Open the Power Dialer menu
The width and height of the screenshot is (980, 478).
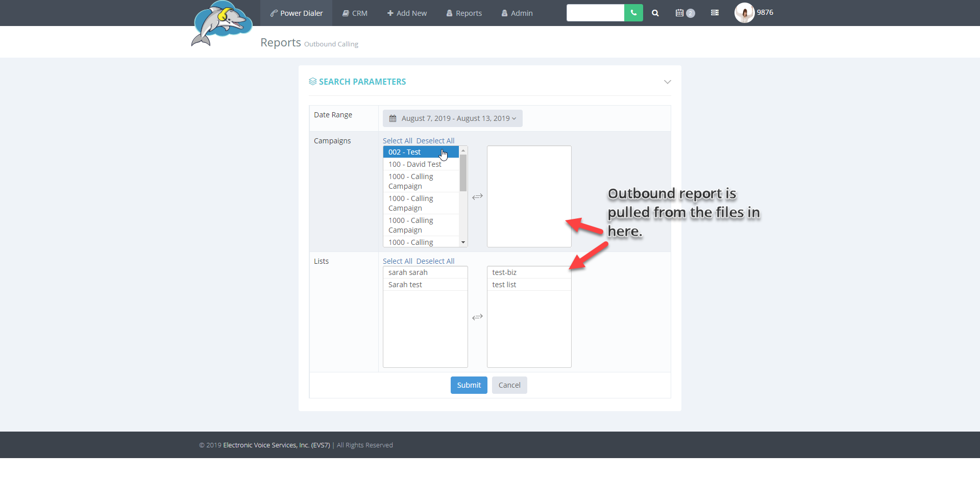click(x=297, y=13)
